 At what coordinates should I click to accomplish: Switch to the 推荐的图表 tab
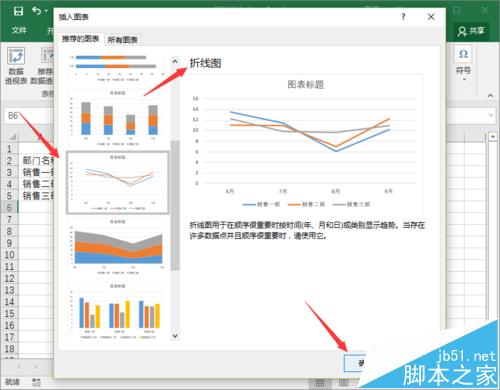[x=80, y=39]
